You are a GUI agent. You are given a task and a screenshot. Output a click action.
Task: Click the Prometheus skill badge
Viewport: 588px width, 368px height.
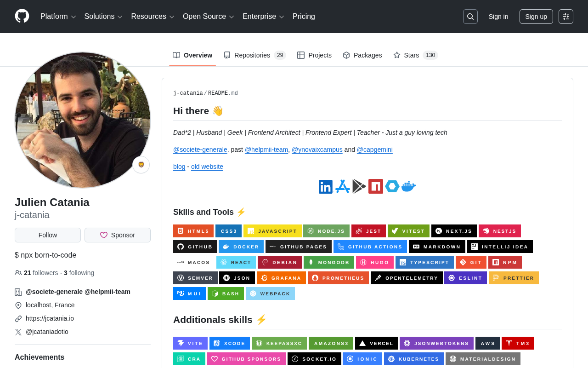click(338, 278)
